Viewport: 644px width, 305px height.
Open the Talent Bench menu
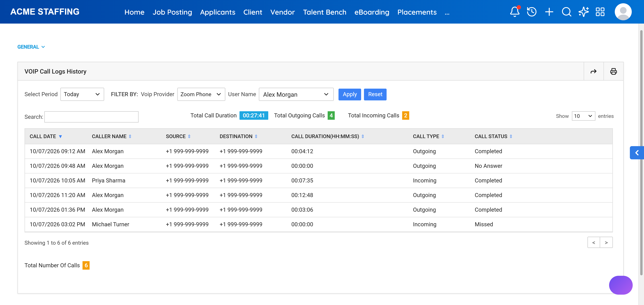[x=324, y=12]
